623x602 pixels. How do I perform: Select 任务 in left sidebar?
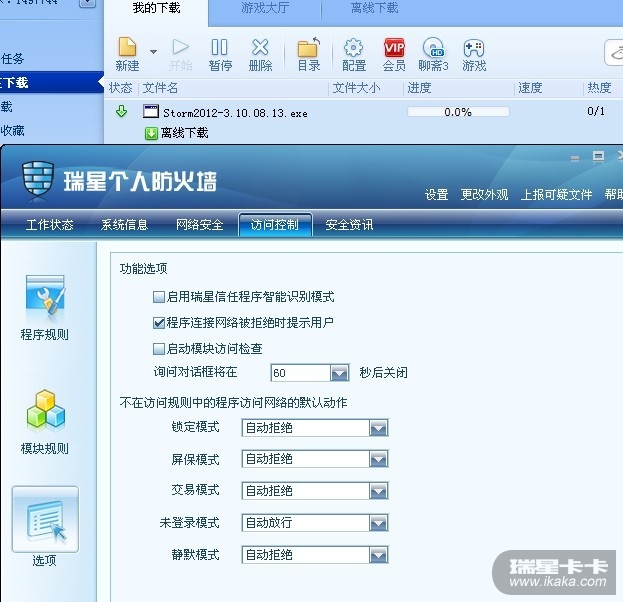click(12, 59)
